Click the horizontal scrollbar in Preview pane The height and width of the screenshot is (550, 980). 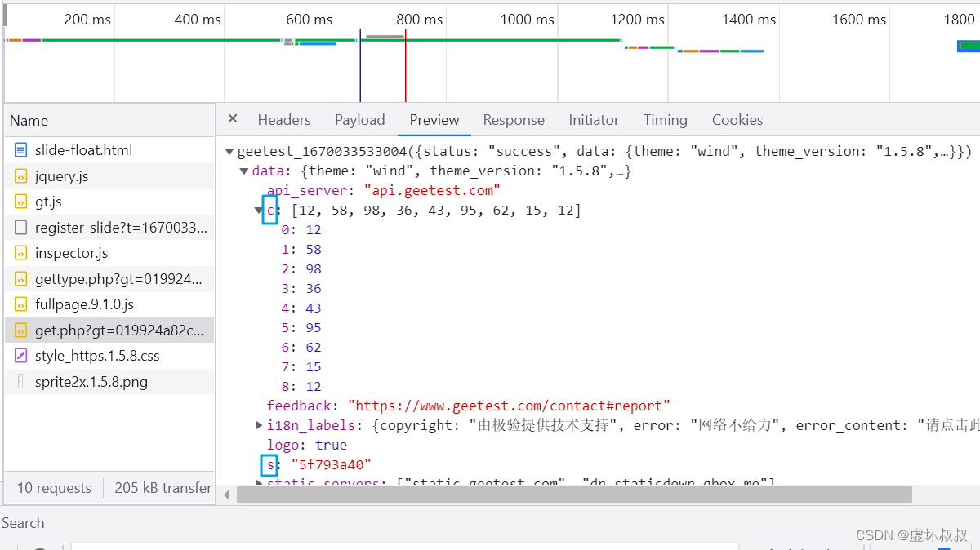[x=574, y=495]
